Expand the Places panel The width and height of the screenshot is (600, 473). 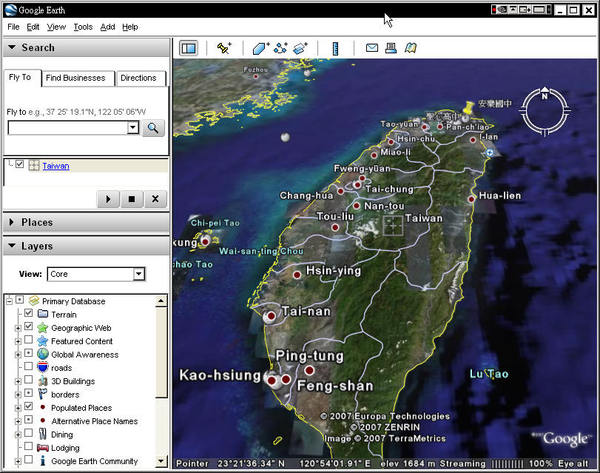(11, 222)
